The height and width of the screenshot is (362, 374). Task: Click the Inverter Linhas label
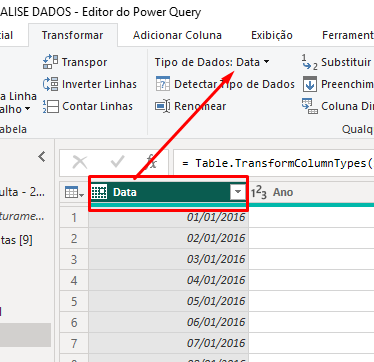coord(99,84)
